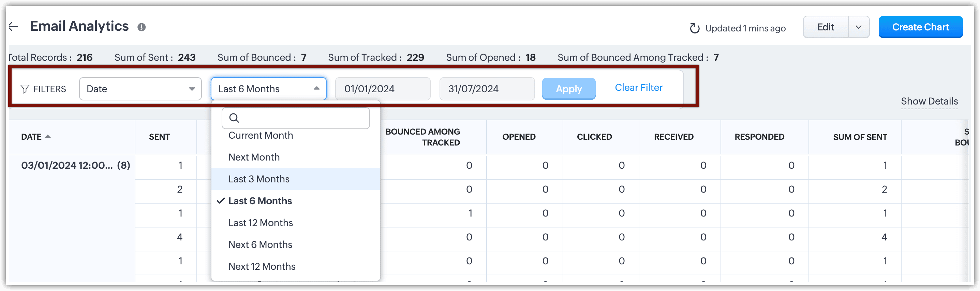
Task: Open the Edit button dropdown chevron
Action: 858,27
